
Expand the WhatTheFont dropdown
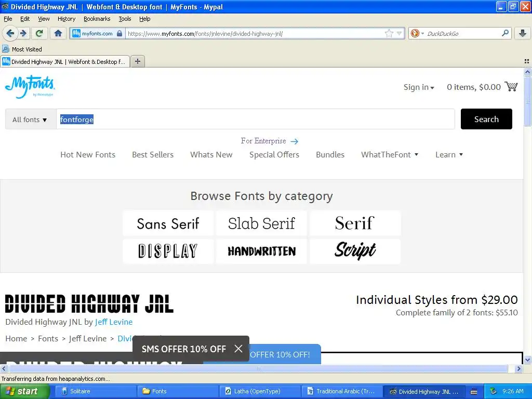[x=390, y=155]
